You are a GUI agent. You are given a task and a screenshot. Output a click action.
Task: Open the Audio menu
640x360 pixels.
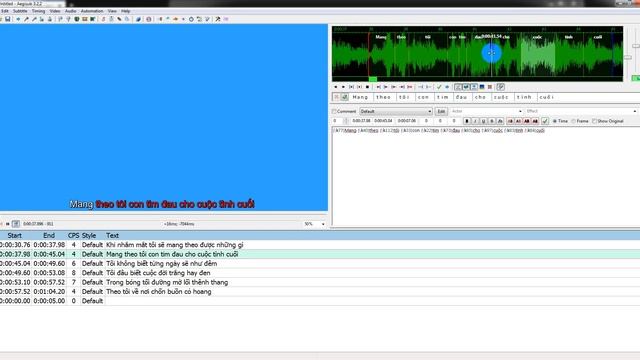coord(71,11)
